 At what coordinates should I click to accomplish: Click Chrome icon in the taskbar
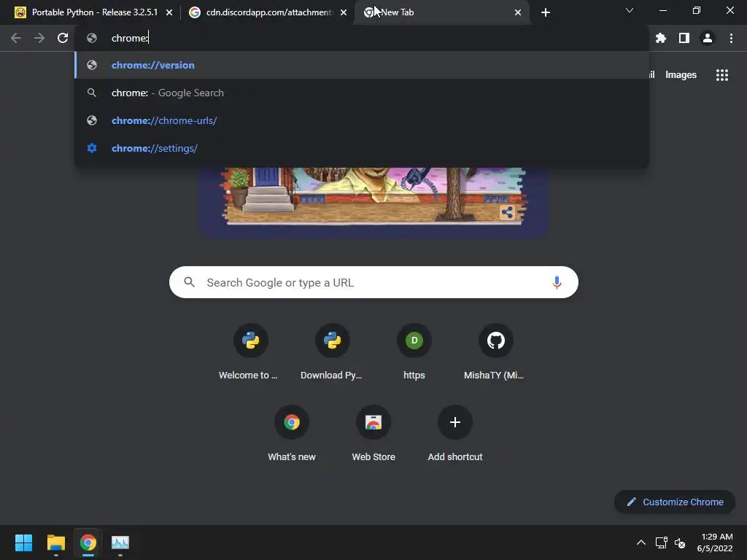tap(88, 542)
